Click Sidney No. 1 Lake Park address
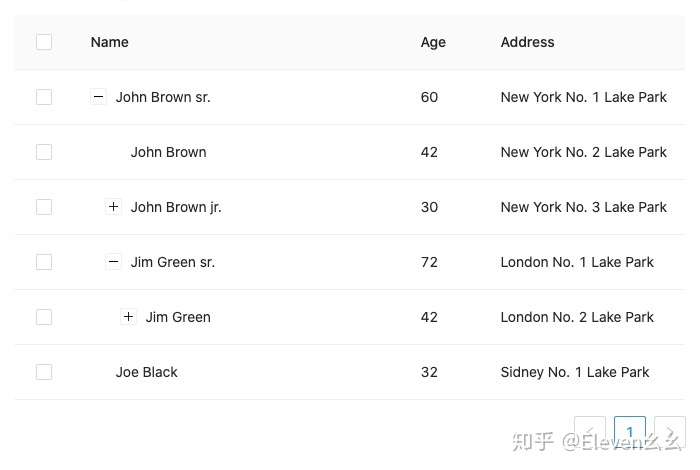The width and height of the screenshot is (700, 470). point(575,372)
